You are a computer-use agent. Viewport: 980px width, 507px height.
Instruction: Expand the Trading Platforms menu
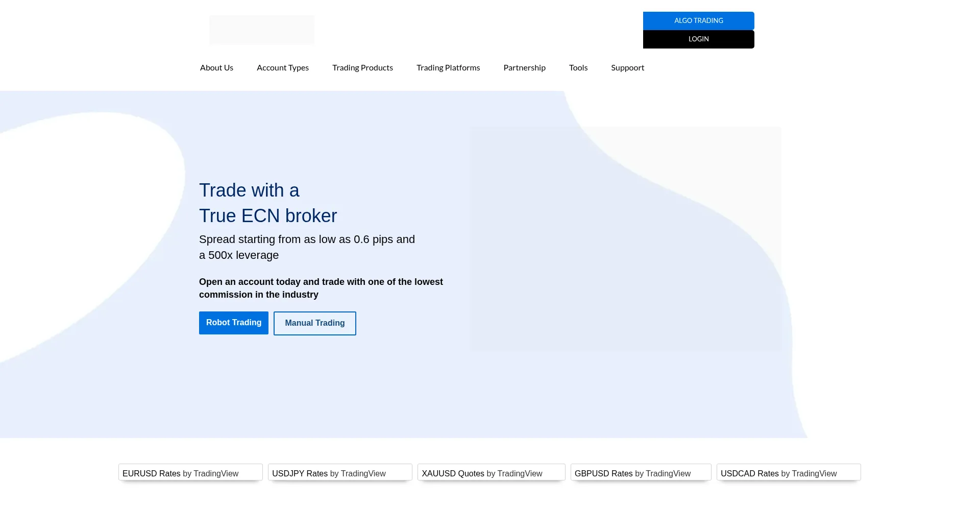point(448,68)
